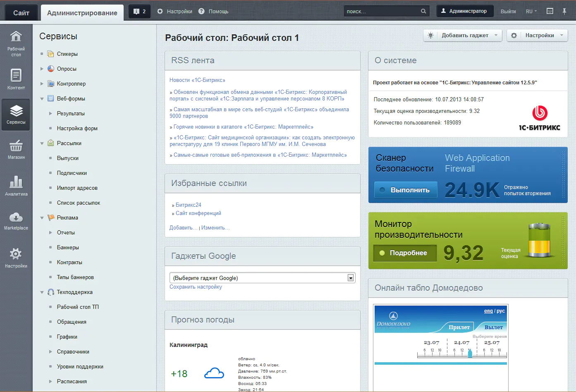Collapse the Веб-формы tree node
Image resolution: width=576 pixels, height=392 pixels.
tap(42, 99)
